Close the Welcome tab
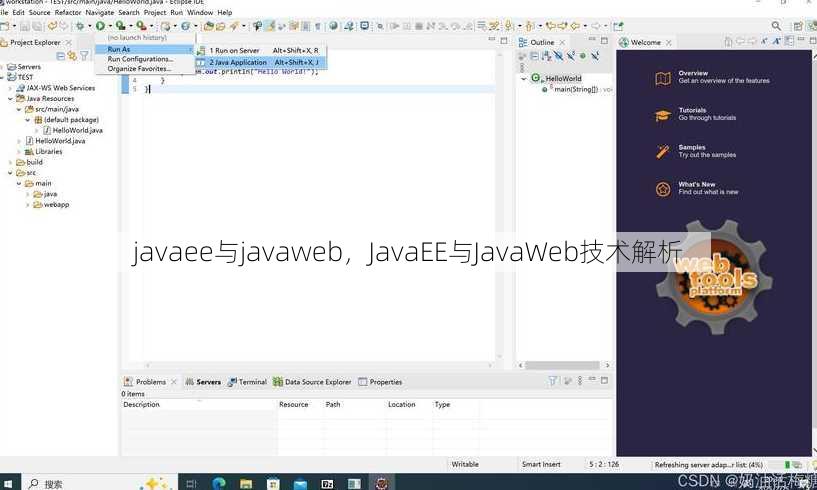The height and width of the screenshot is (490, 817). (669, 42)
